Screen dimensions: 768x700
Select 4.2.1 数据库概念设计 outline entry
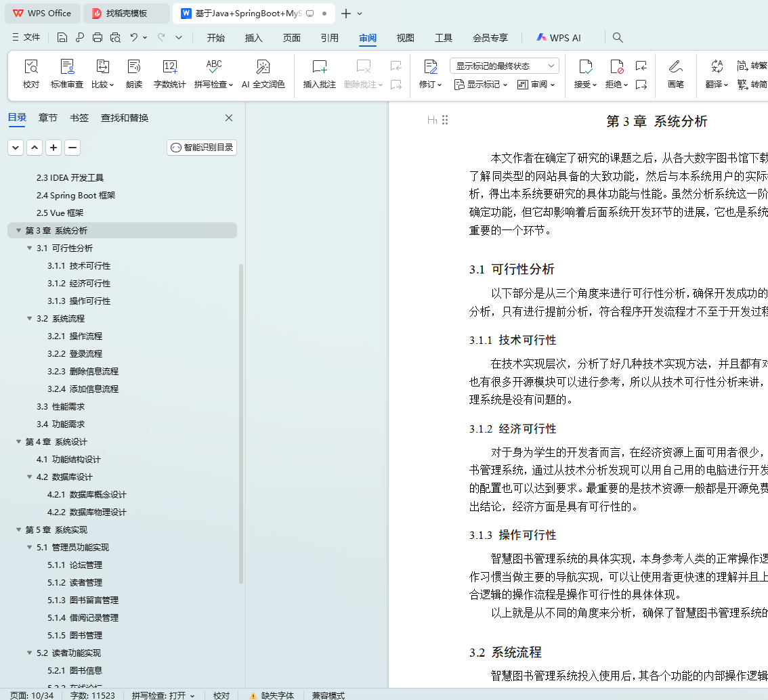[x=87, y=495]
